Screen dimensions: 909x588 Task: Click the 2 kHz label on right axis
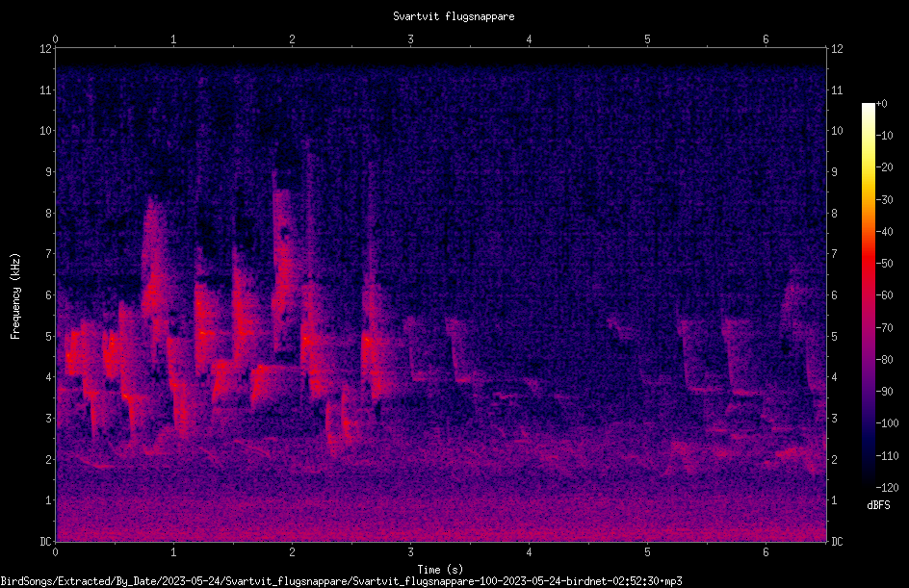pyautogui.click(x=834, y=459)
